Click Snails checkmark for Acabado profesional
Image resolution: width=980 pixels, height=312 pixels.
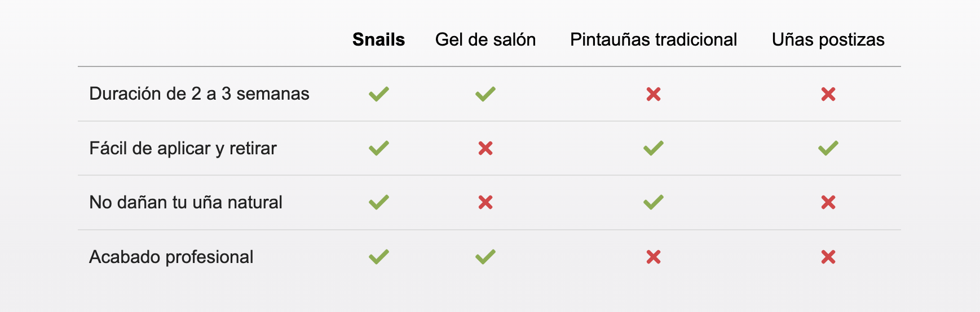coord(379,257)
